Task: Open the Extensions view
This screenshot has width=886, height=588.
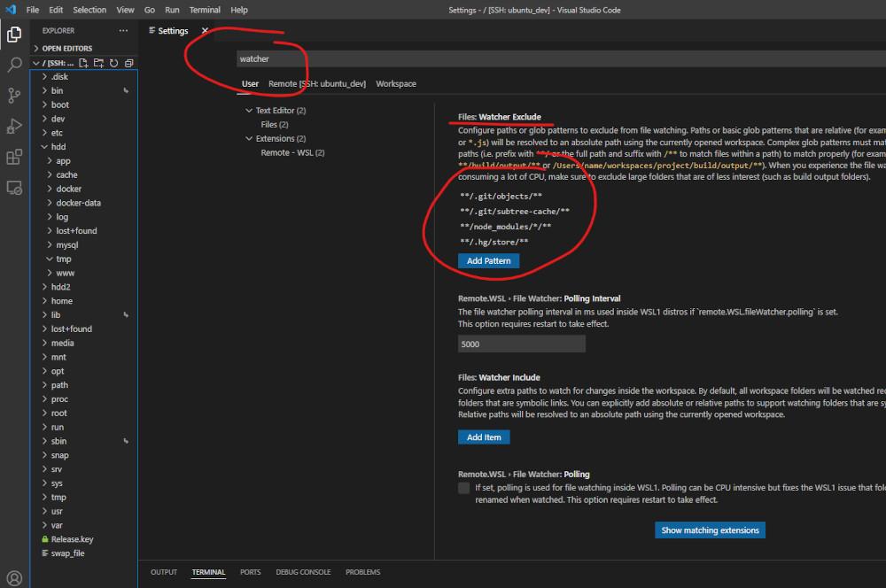Action: click(14, 157)
